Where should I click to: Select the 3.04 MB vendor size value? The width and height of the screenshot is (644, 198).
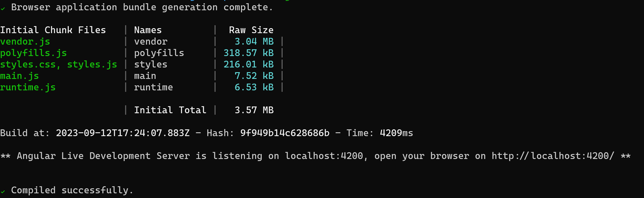point(254,41)
